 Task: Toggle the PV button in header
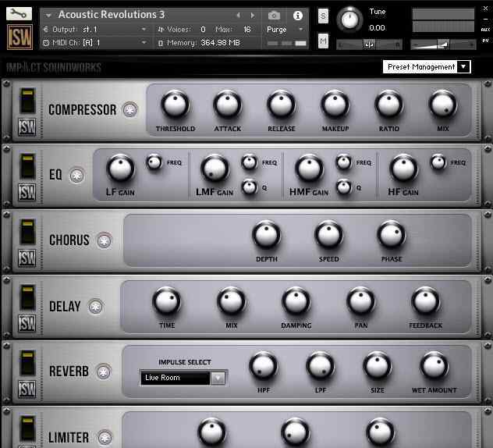(485, 41)
